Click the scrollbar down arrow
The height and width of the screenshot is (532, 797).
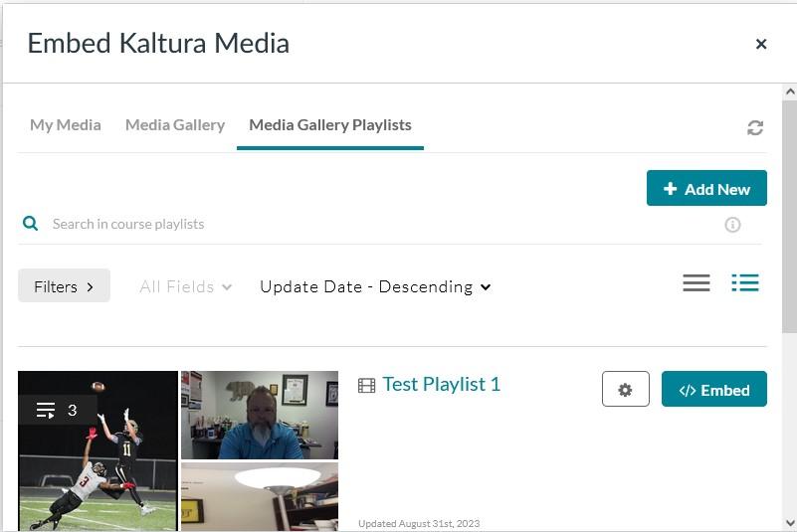tap(789, 523)
